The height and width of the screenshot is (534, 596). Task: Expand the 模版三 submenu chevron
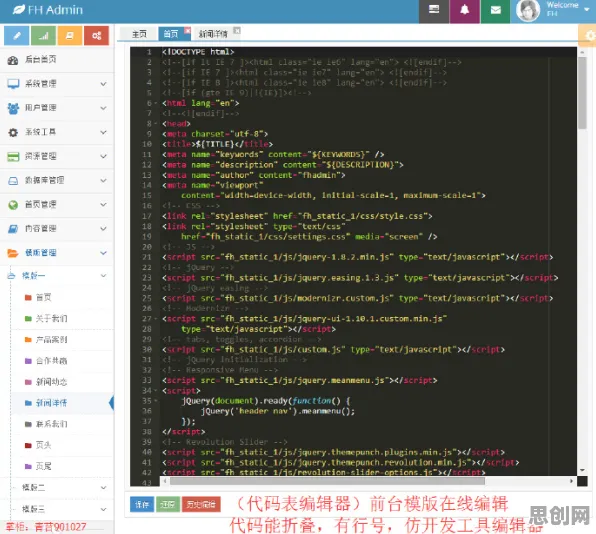[x=103, y=509]
